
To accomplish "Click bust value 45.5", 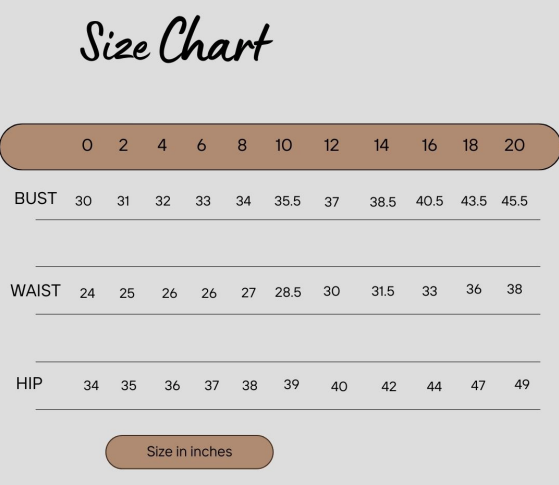I will click(x=514, y=201).
